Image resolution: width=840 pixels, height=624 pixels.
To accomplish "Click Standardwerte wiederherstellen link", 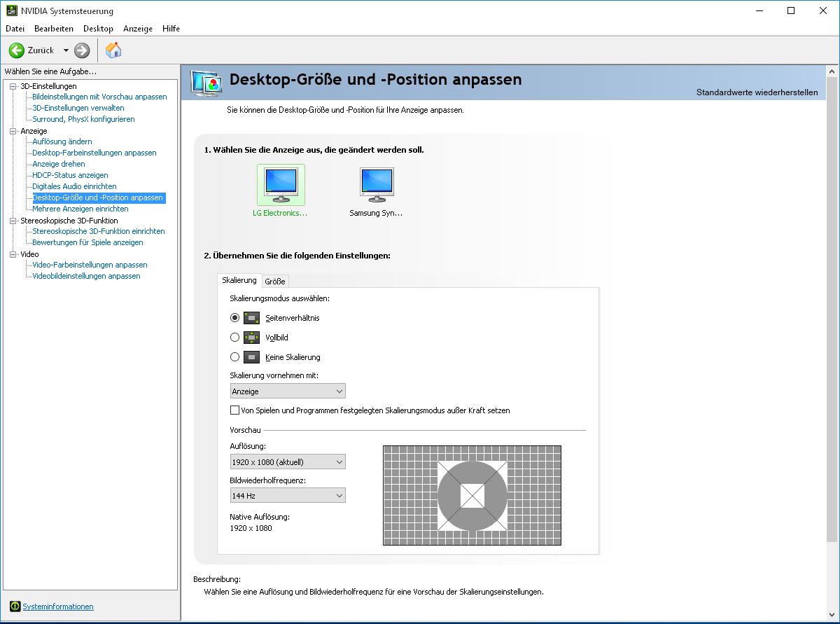I will point(757,92).
